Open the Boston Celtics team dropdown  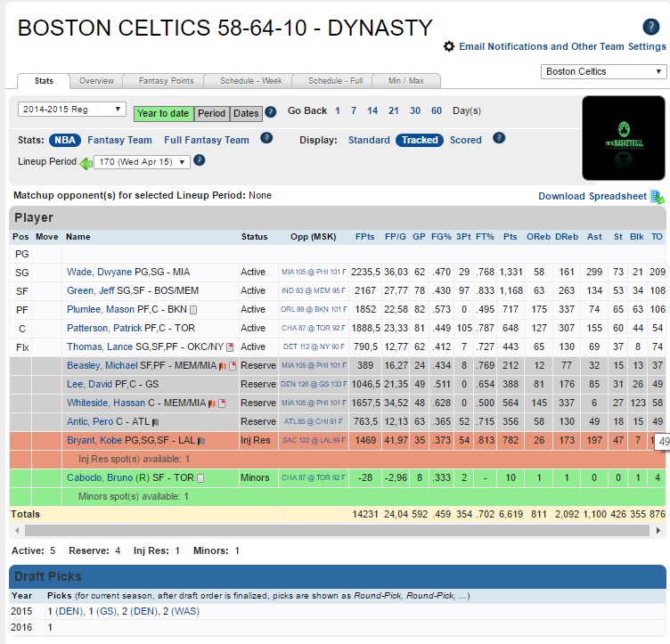603,71
